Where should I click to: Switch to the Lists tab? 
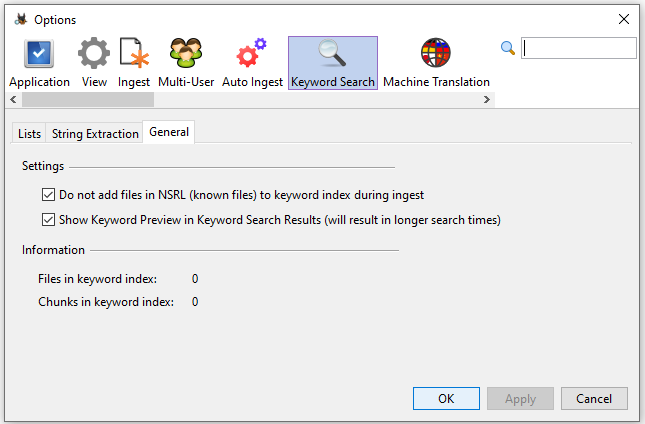click(30, 134)
